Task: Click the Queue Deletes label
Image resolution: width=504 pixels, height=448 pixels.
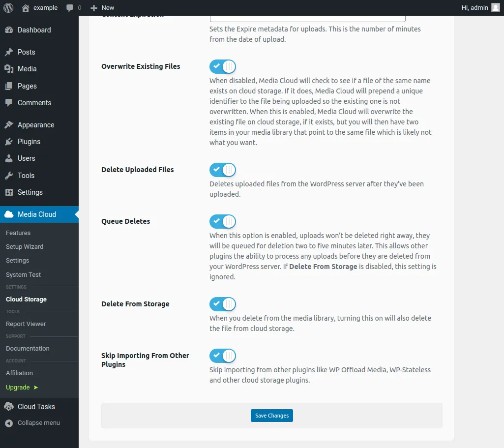Action: pos(126,221)
